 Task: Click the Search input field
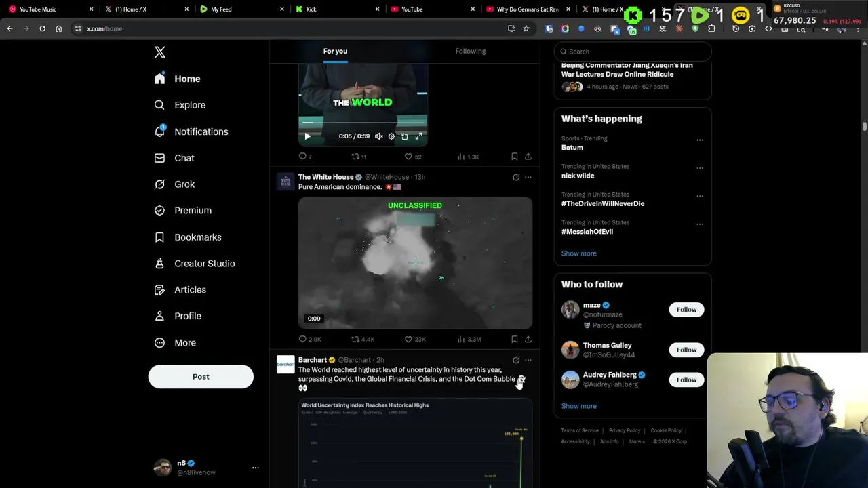[x=633, y=52]
